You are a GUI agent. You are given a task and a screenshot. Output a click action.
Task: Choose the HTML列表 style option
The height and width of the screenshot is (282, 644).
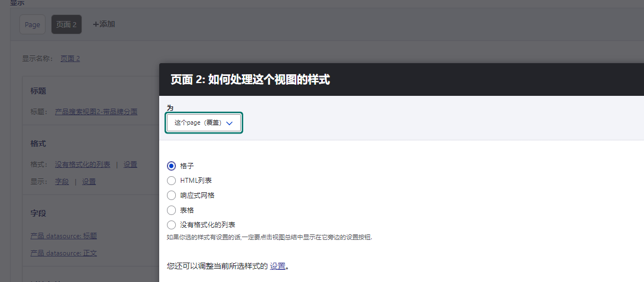pos(171,181)
